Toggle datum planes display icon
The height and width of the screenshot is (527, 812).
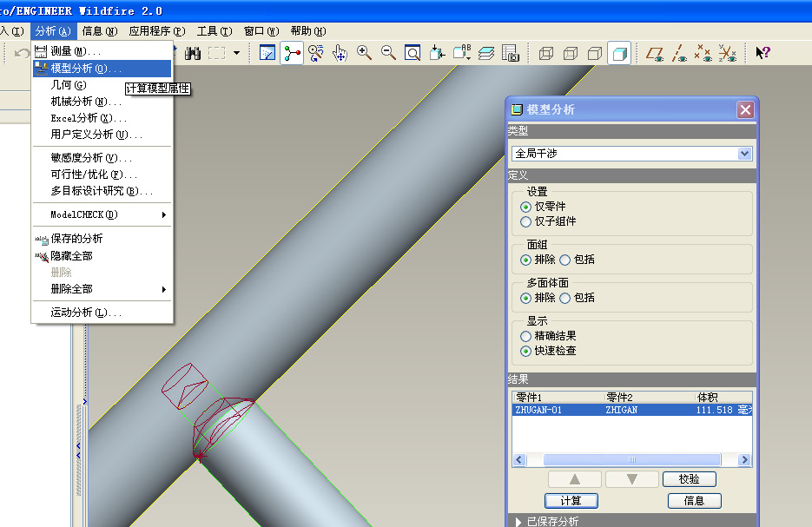(x=655, y=53)
